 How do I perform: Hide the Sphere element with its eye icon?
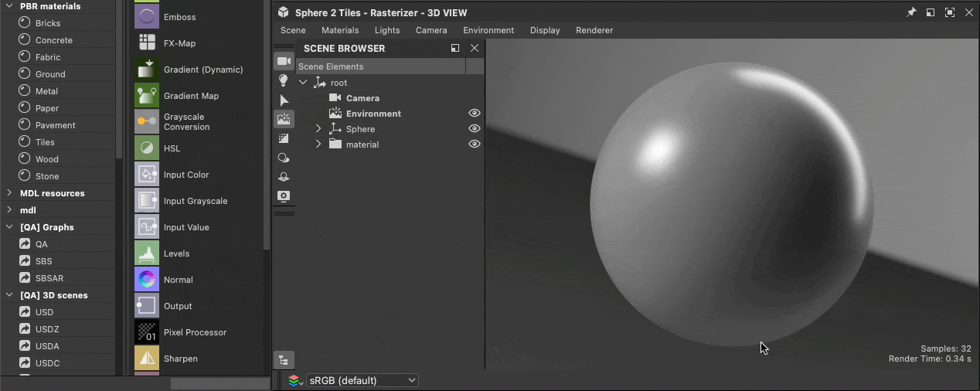click(x=475, y=128)
